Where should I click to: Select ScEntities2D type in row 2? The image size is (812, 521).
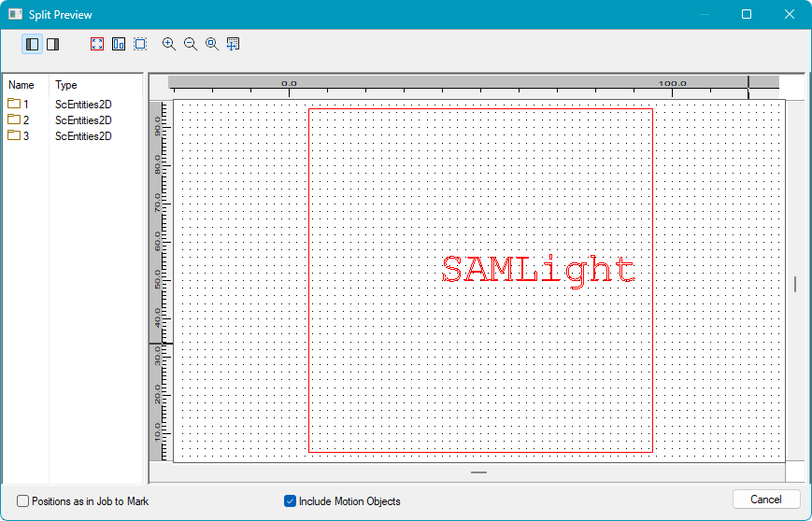(x=83, y=120)
